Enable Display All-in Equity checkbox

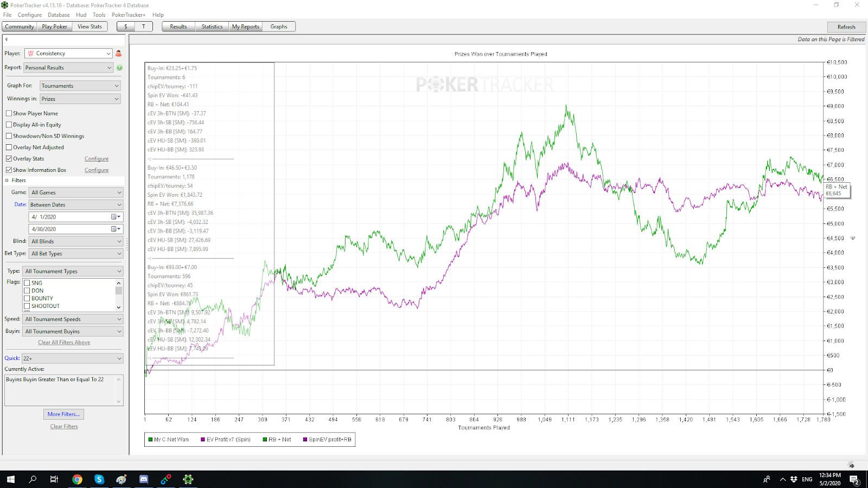pyautogui.click(x=9, y=125)
